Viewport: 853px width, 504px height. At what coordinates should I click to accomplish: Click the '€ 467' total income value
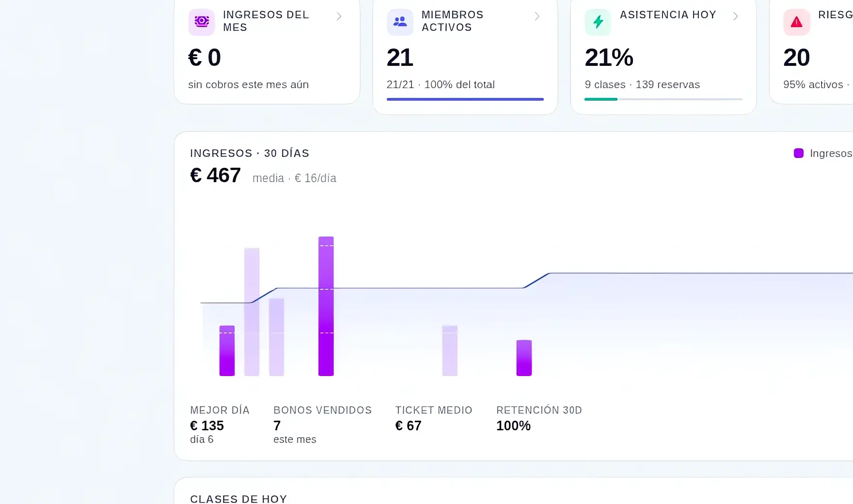coord(215,175)
